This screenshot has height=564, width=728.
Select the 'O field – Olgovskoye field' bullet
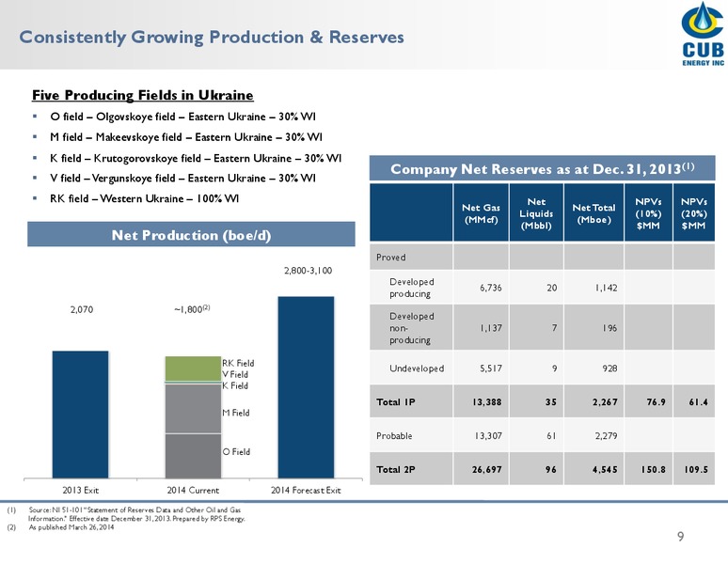[182, 117]
